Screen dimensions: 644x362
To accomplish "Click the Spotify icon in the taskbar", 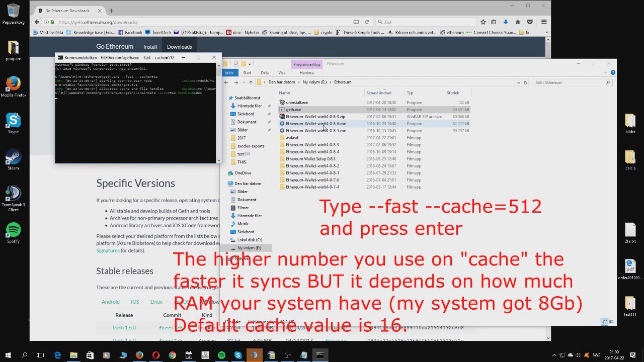I will [221, 355].
